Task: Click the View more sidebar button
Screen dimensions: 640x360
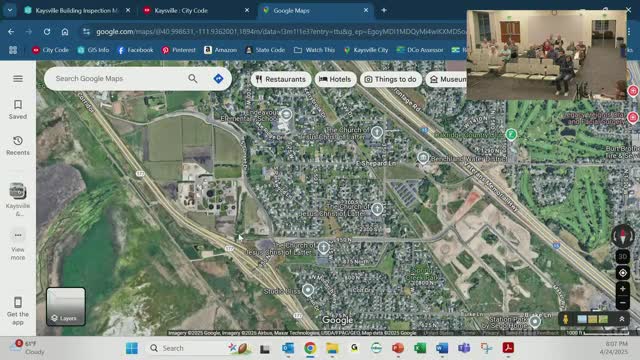Action: [18, 244]
